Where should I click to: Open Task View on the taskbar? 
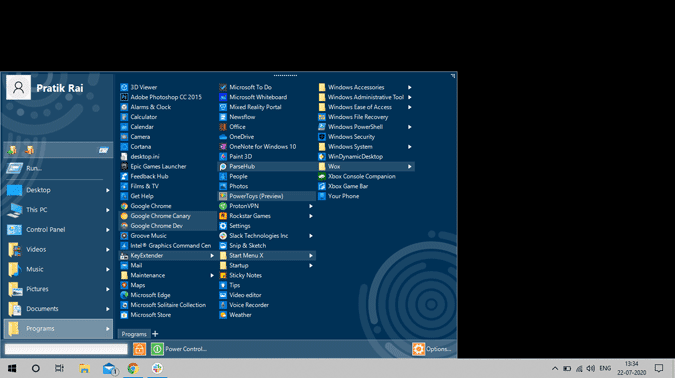[59, 369]
